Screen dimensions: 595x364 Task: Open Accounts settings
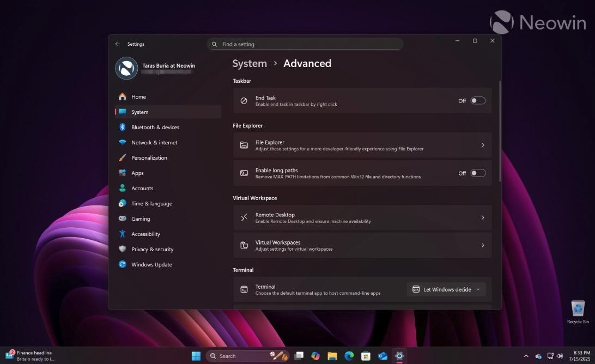coord(142,188)
